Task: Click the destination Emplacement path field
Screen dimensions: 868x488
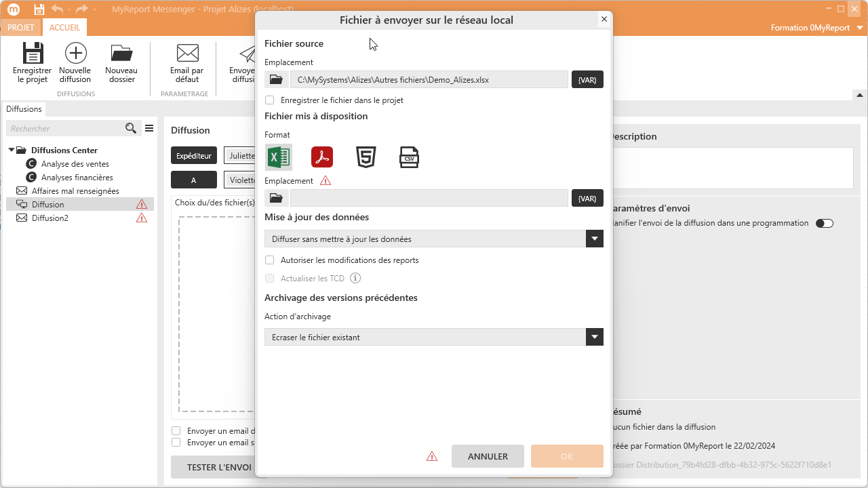Action: 429,198
